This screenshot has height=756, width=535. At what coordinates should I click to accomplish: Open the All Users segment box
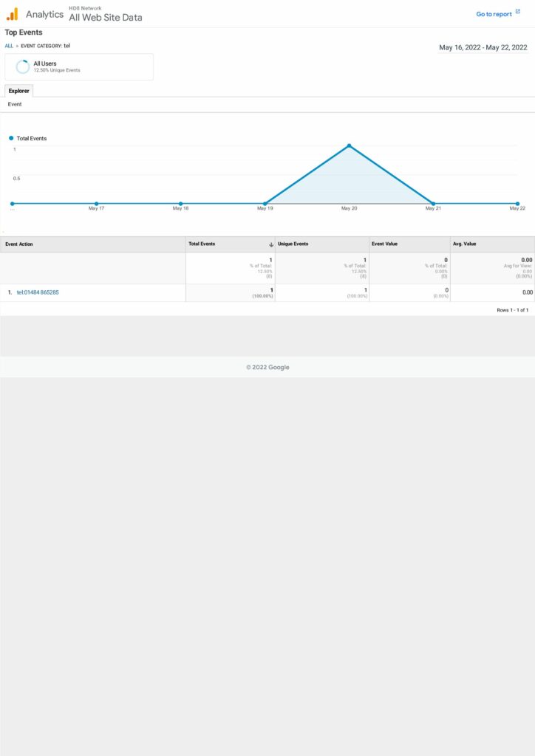pos(79,66)
